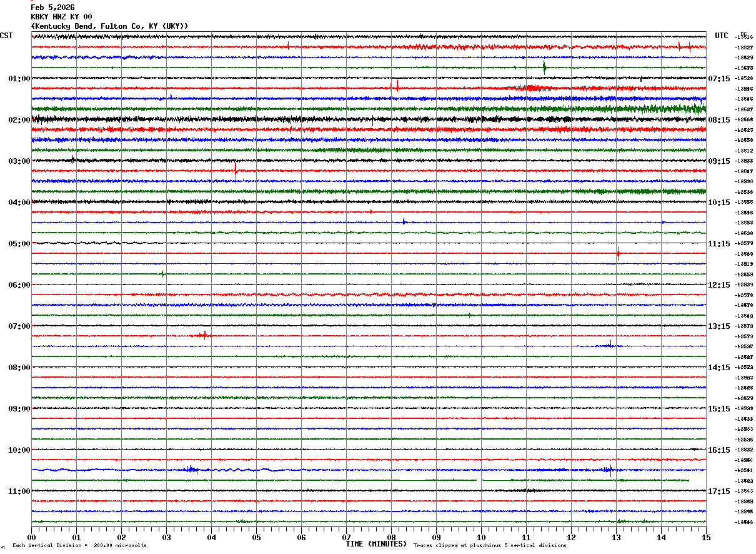Click the red spike in trace after 05:00

(x=618, y=253)
